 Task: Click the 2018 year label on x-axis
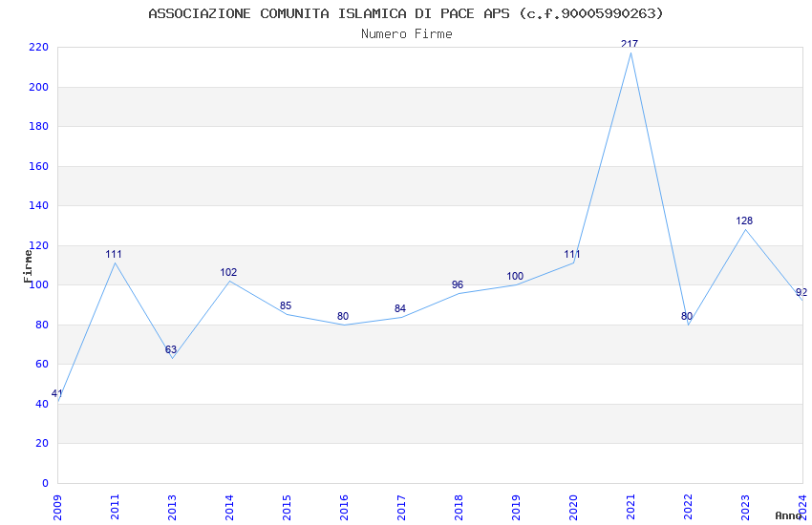[459, 508]
